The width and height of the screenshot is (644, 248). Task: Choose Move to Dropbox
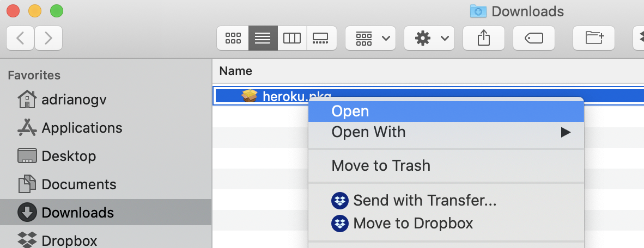[446, 223]
